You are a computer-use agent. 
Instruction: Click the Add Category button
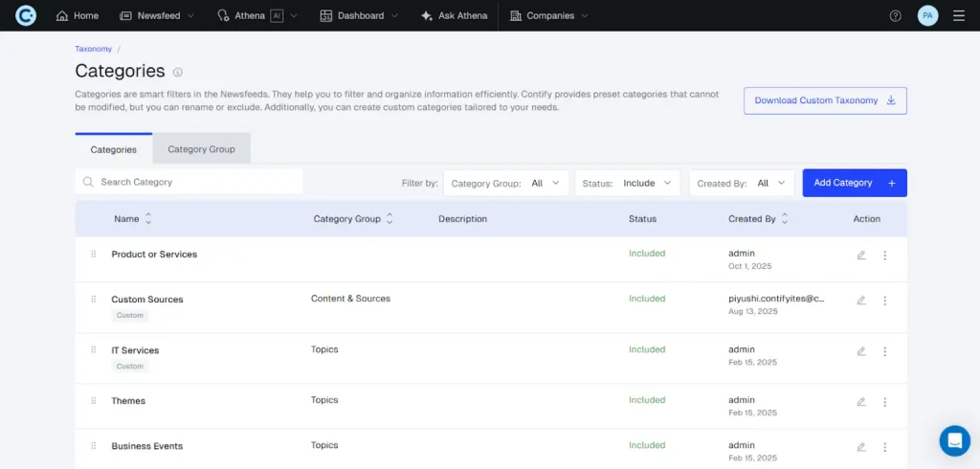coord(855,183)
